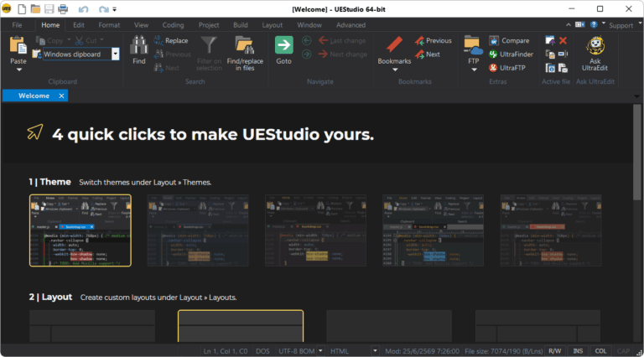Open Find/replace in files

pos(245,54)
